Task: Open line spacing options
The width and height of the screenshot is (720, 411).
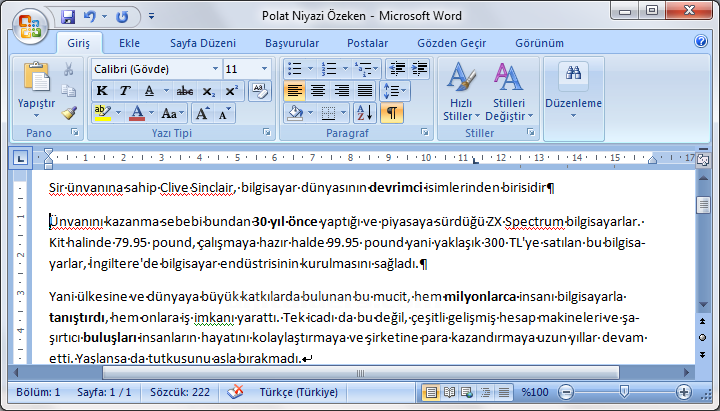Action: pyautogui.click(x=394, y=91)
